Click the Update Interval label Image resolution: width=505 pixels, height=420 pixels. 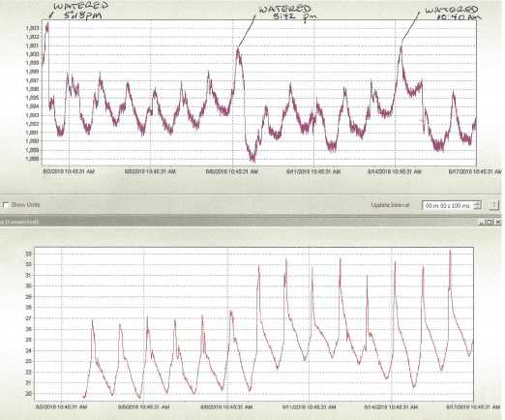point(390,205)
